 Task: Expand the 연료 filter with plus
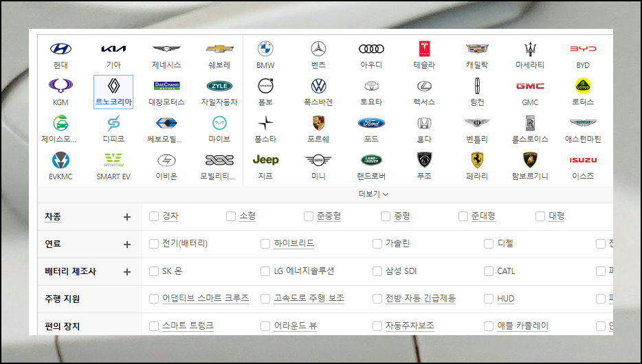coord(127,244)
